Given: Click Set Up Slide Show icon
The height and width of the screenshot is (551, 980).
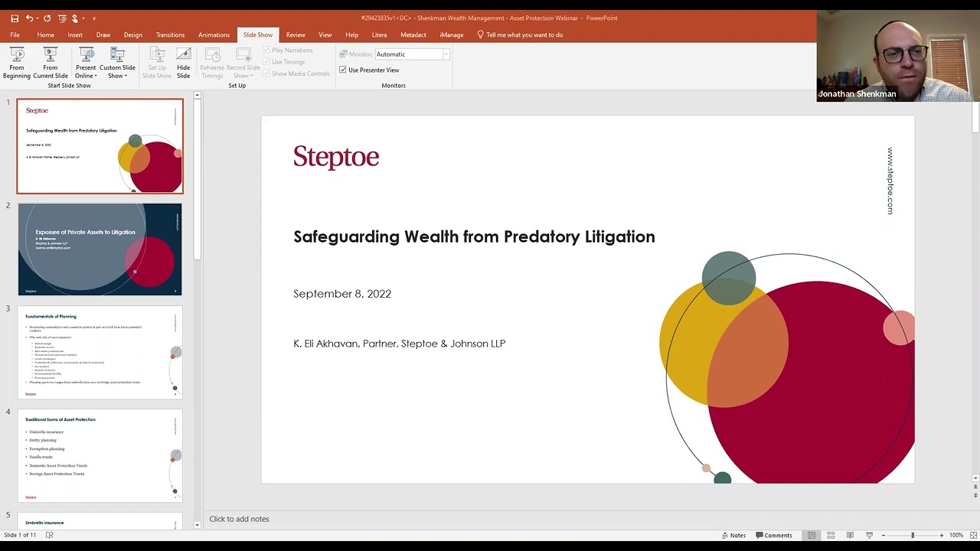Looking at the screenshot, I should pyautogui.click(x=157, y=63).
